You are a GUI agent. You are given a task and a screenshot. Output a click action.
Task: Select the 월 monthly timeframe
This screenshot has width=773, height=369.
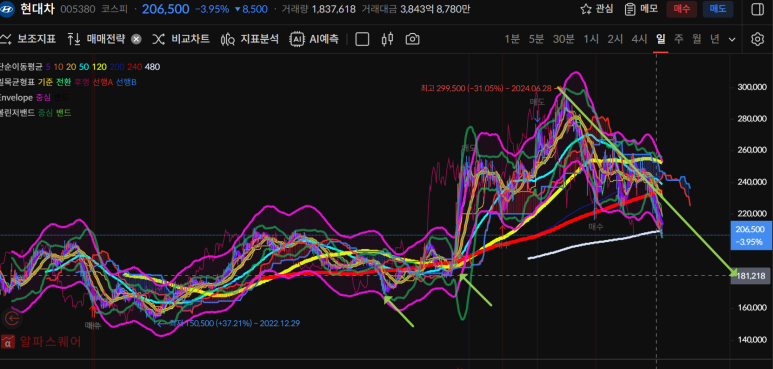pyautogui.click(x=697, y=39)
